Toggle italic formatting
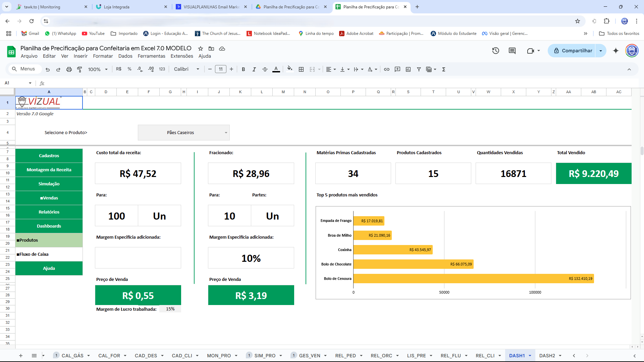Viewport: 644px width, 362px height. click(x=254, y=69)
